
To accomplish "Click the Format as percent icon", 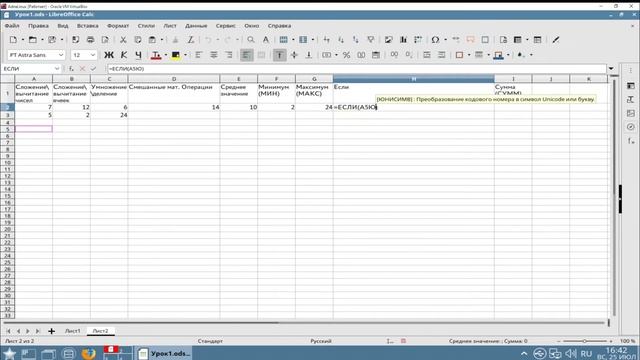I will point(346,55).
